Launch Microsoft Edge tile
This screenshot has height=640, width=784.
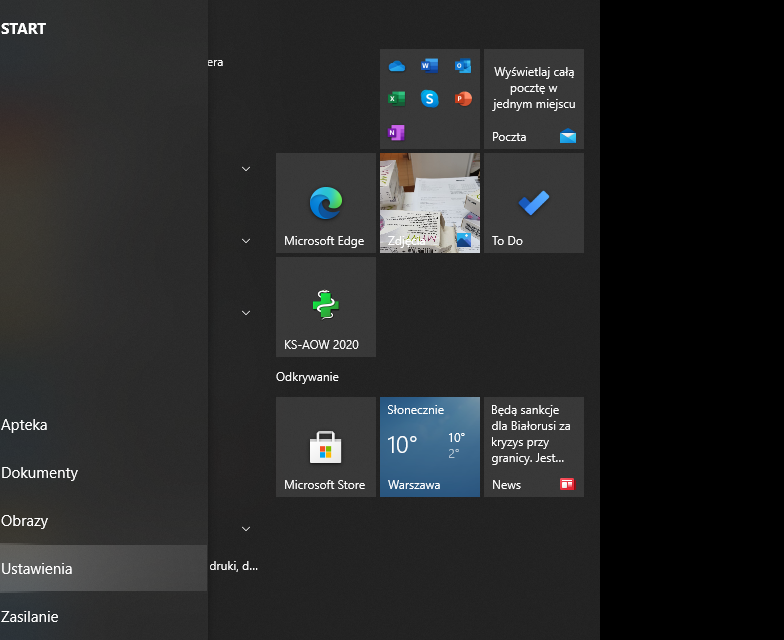tap(326, 203)
